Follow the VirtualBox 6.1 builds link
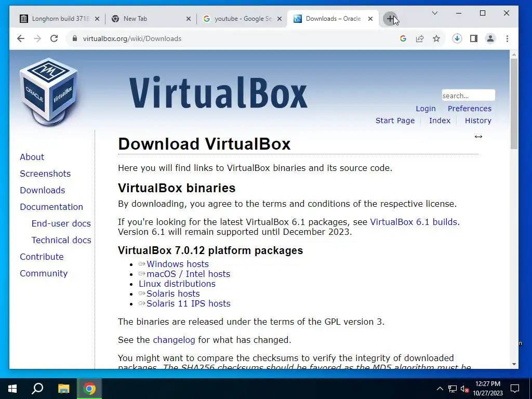The height and width of the screenshot is (399, 532). [414, 222]
